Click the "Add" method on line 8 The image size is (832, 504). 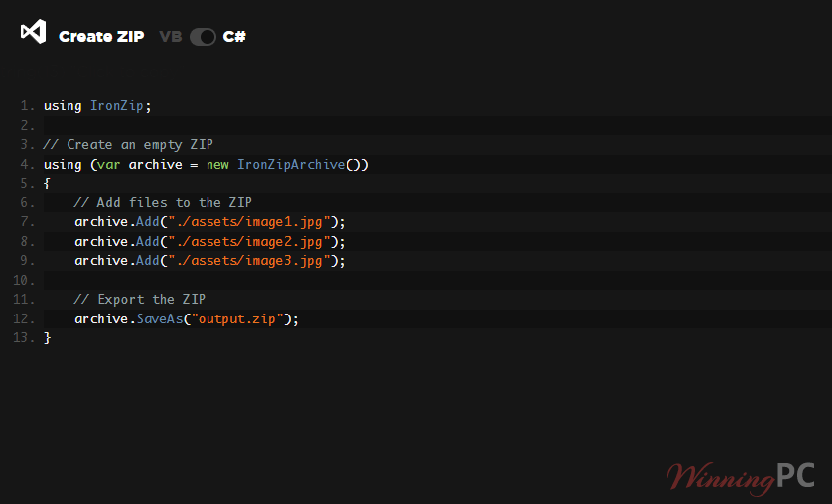click(148, 242)
